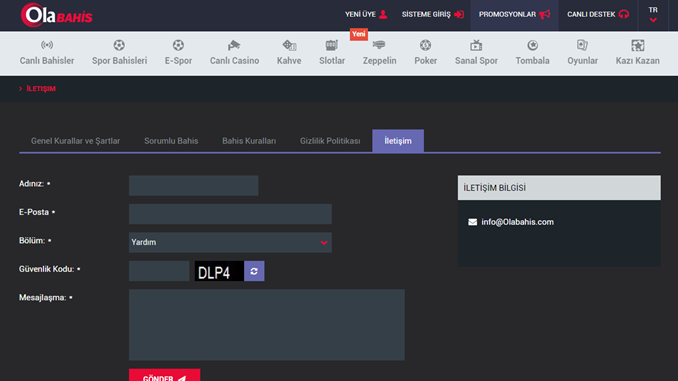Click the İletişim breadcrumb link
This screenshot has width=678, height=381.
(x=41, y=89)
